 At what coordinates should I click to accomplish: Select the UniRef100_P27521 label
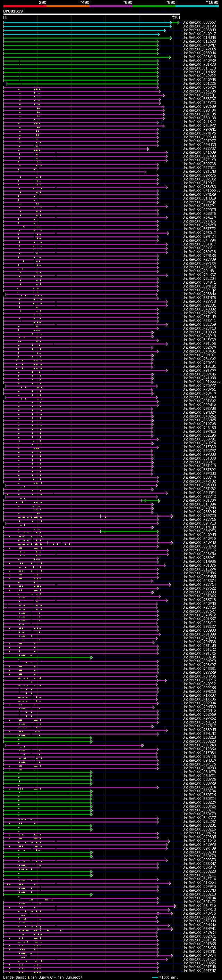pos(199,168)
